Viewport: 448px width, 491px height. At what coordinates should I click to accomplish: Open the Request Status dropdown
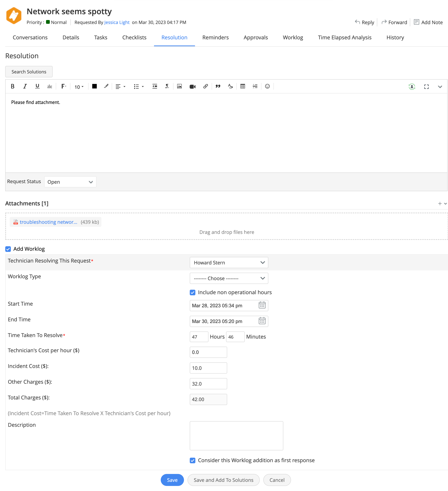click(x=70, y=182)
